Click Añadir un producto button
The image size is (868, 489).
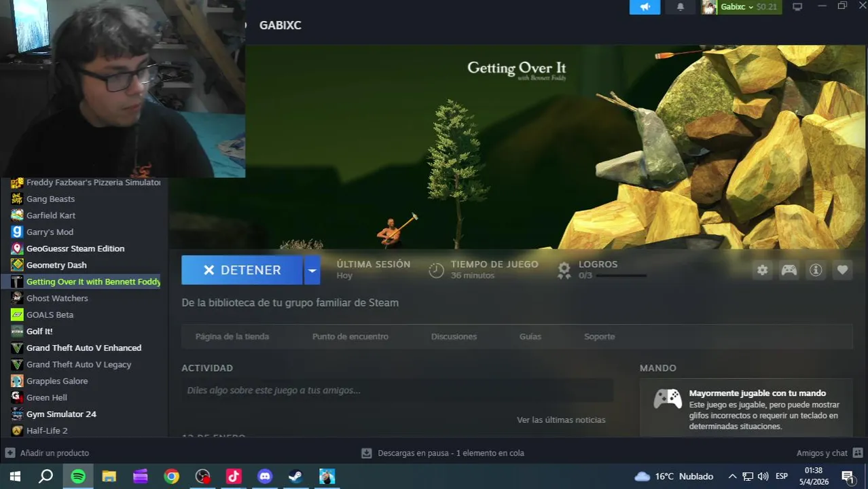(48, 453)
